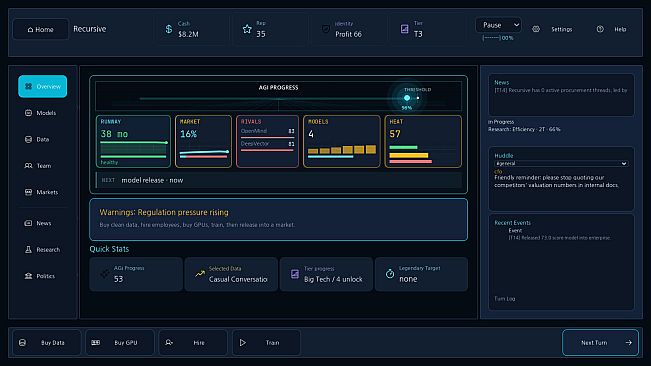The height and width of the screenshot is (366, 651).
Task: Click the Next Turn button
Action: coord(600,343)
